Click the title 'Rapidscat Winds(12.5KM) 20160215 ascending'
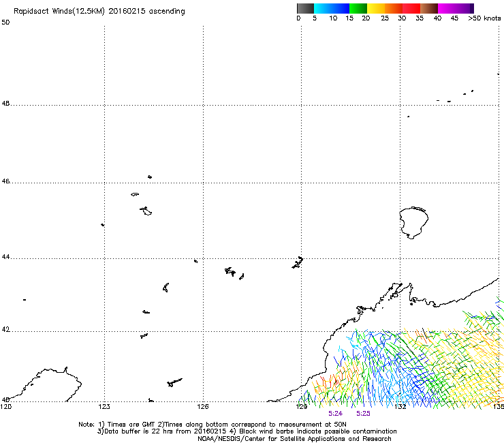Viewport: 504px width, 443px height. point(99,12)
